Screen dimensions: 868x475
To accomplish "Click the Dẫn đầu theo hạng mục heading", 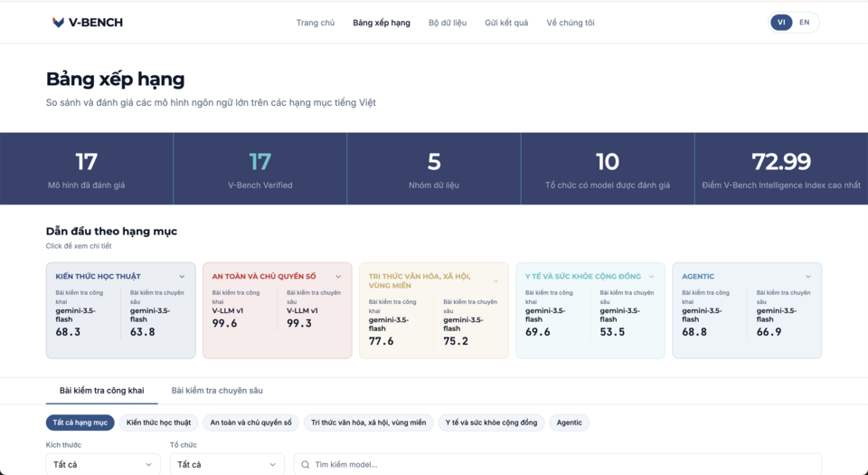I will pos(111,232).
